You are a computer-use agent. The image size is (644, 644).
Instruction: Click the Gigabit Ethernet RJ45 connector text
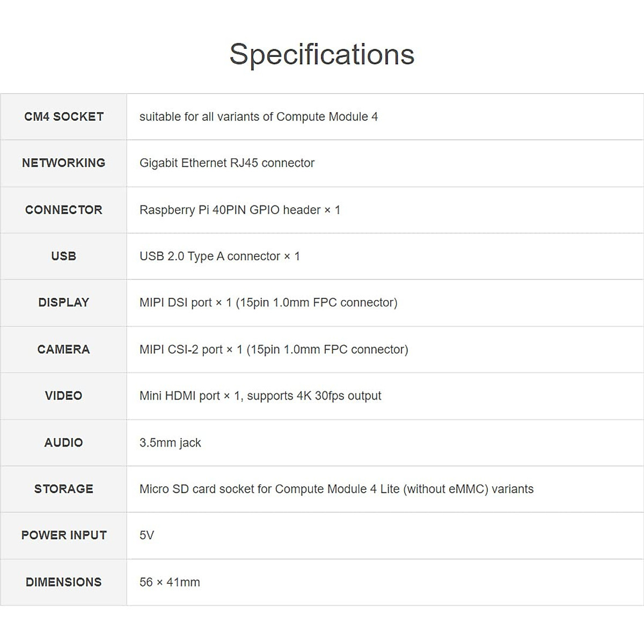226,163
